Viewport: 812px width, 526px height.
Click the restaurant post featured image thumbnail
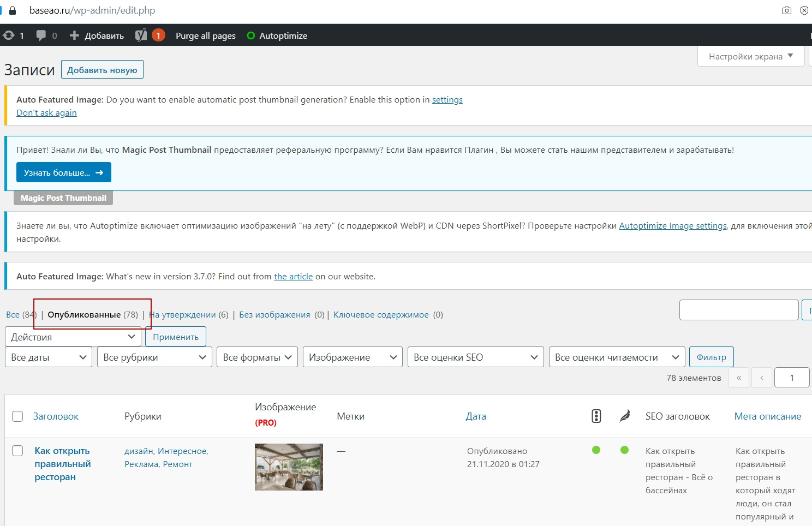click(x=289, y=467)
